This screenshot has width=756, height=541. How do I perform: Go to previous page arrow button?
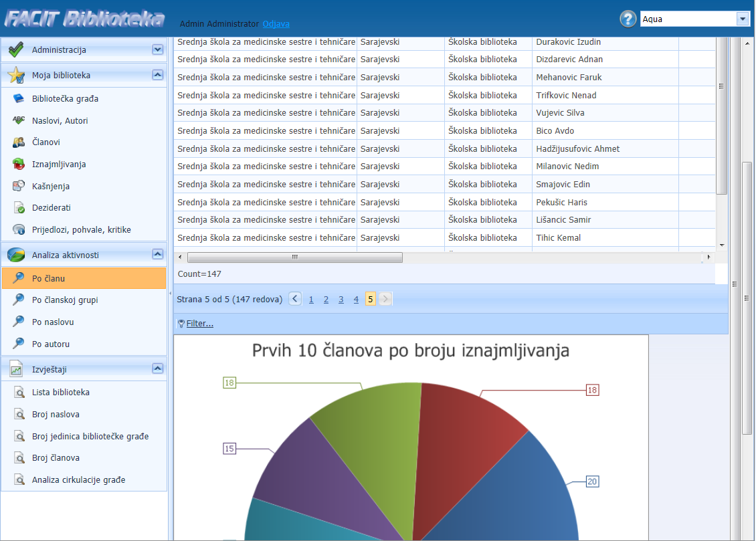(x=295, y=299)
